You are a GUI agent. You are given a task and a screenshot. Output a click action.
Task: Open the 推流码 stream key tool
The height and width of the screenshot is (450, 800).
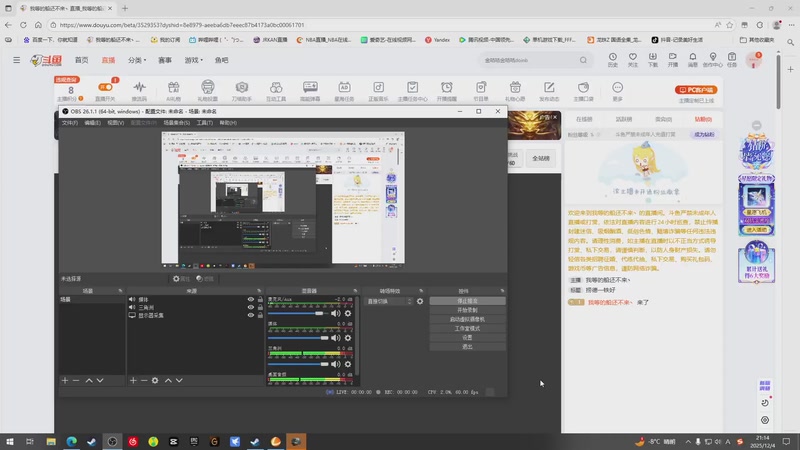point(139,91)
